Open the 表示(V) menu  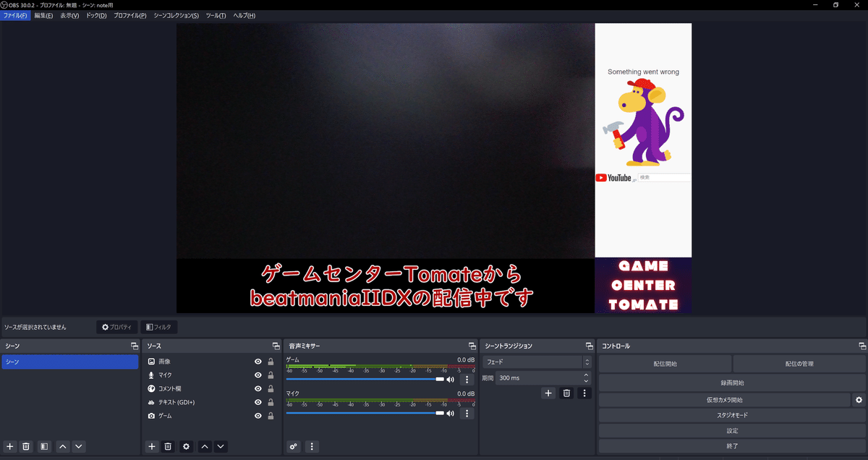pyautogui.click(x=69, y=15)
